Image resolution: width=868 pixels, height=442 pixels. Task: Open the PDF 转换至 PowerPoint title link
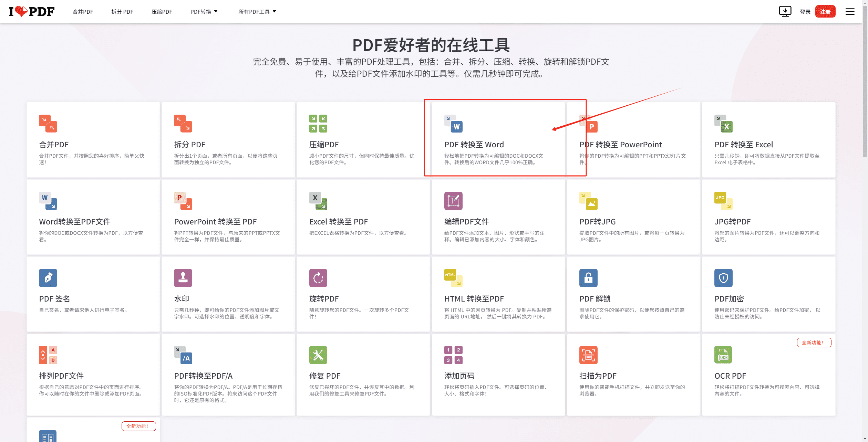pyautogui.click(x=620, y=145)
